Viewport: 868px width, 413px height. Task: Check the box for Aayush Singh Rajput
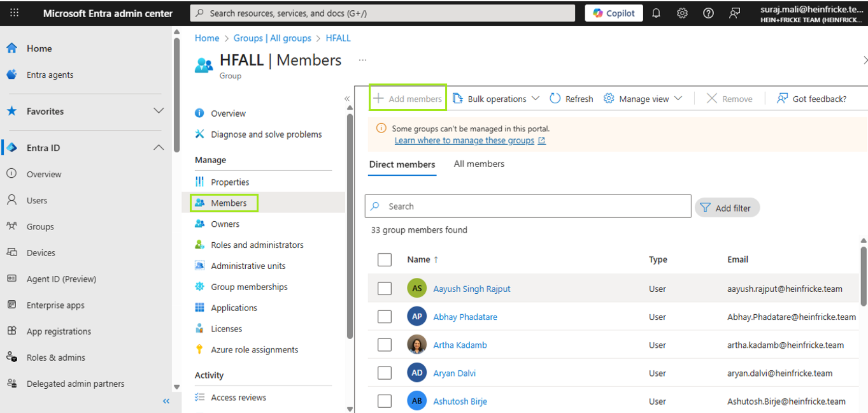(385, 289)
